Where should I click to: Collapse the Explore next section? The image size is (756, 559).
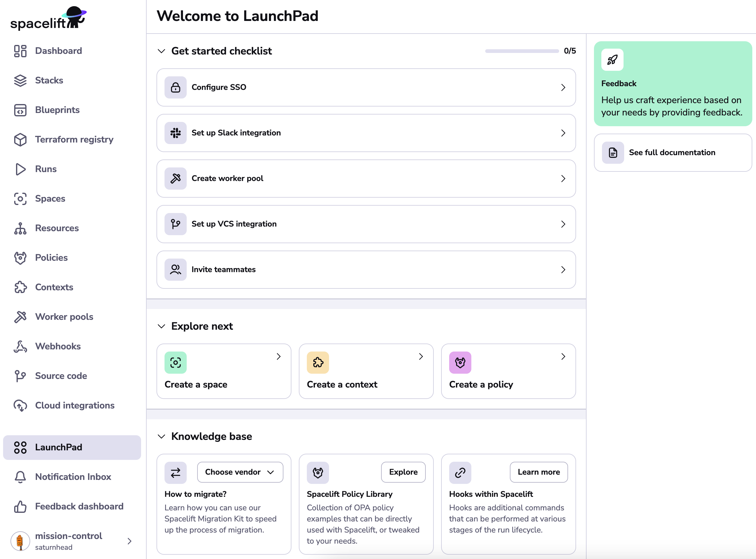pos(161,327)
